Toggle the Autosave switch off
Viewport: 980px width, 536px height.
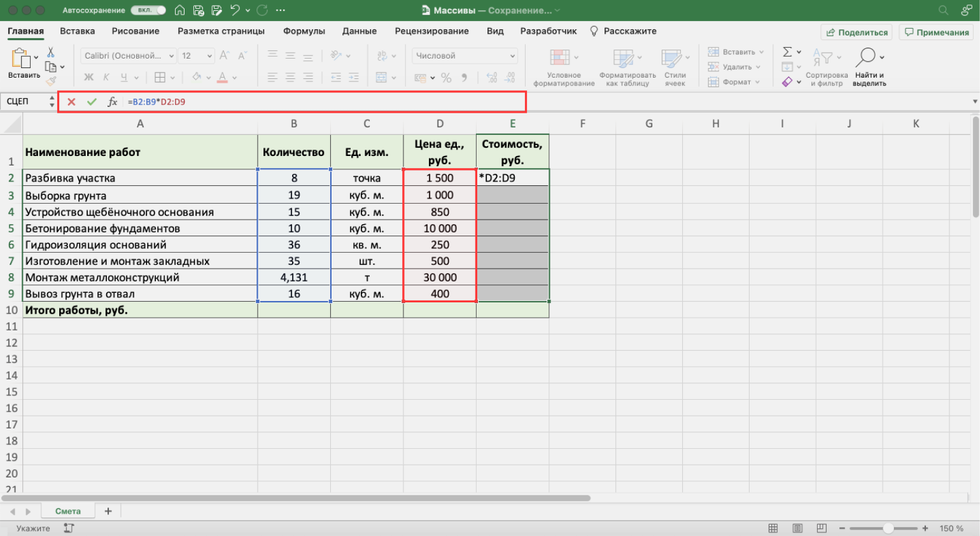(x=148, y=10)
